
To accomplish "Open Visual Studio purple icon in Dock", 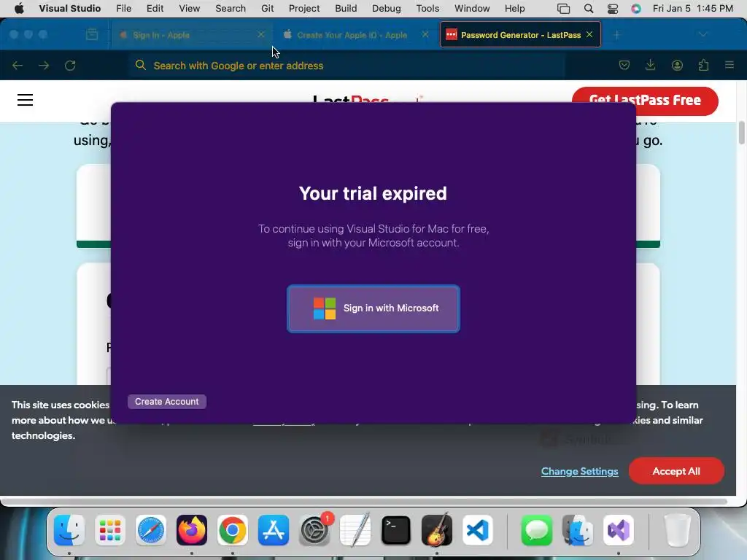I will tap(619, 530).
